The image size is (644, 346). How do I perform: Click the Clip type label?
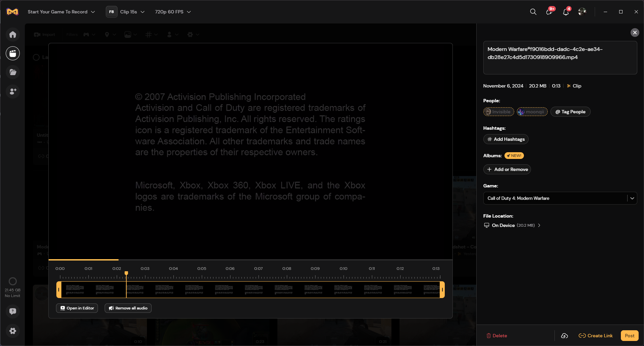(574, 86)
